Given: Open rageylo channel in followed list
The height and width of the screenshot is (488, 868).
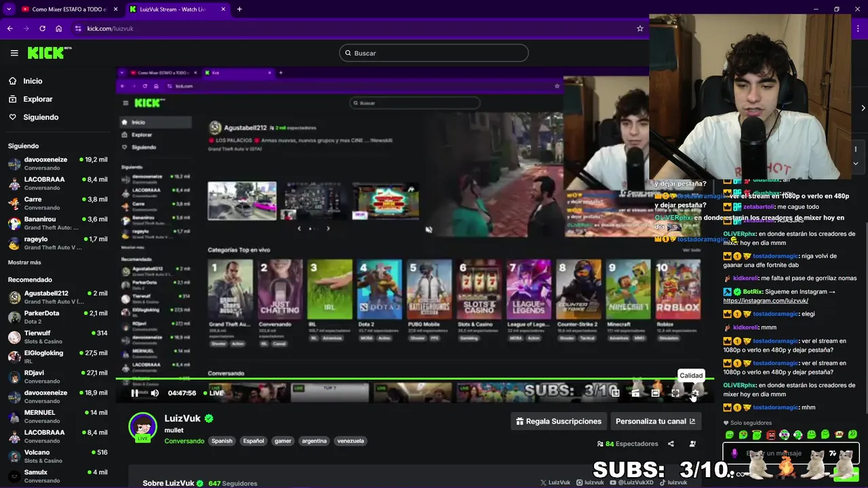Looking at the screenshot, I should point(58,243).
